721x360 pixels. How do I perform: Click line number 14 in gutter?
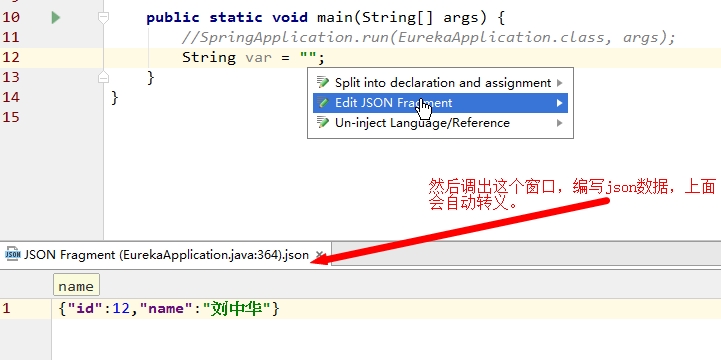11,97
